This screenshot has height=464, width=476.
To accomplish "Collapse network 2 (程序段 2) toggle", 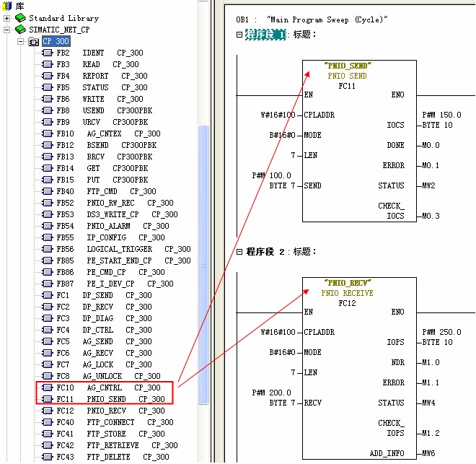I will (x=239, y=252).
